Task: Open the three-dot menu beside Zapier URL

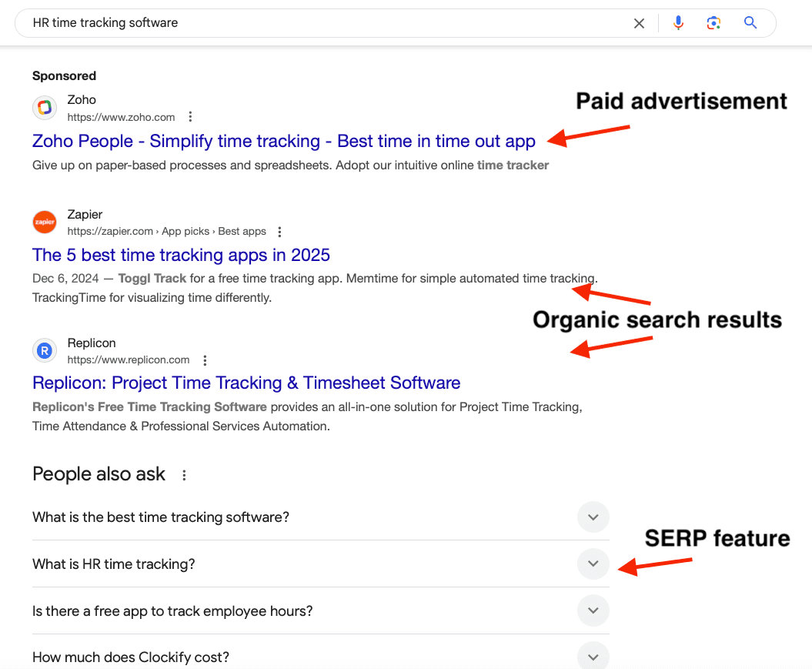Action: click(x=279, y=232)
